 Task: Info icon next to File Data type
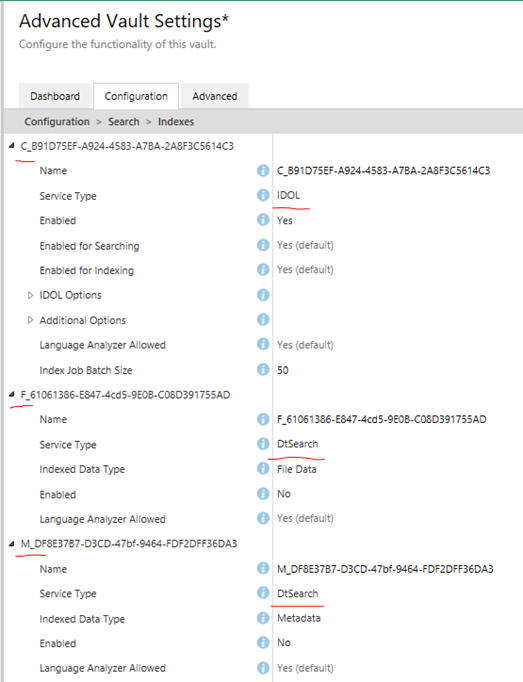click(263, 468)
